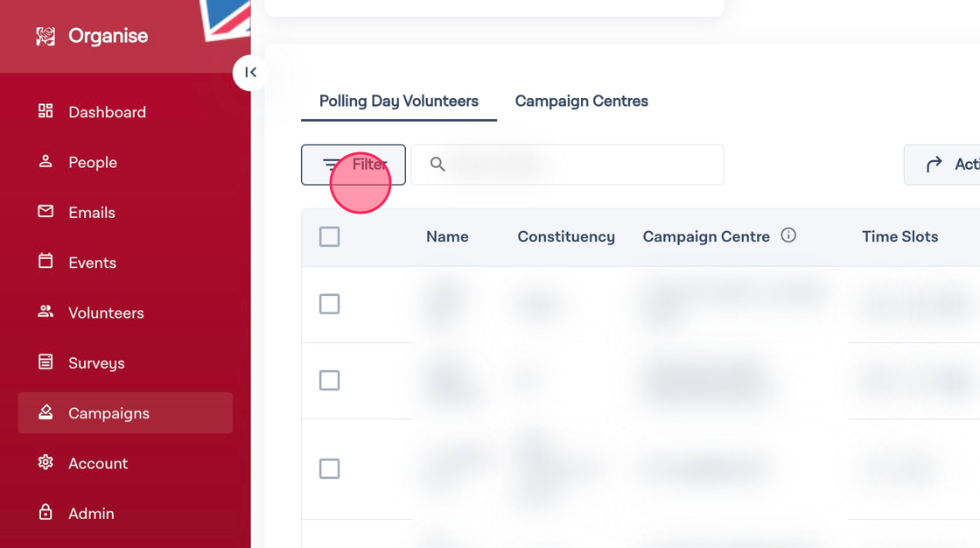The height and width of the screenshot is (548, 980).
Task: Switch to the Campaign Centres tab
Action: (581, 101)
